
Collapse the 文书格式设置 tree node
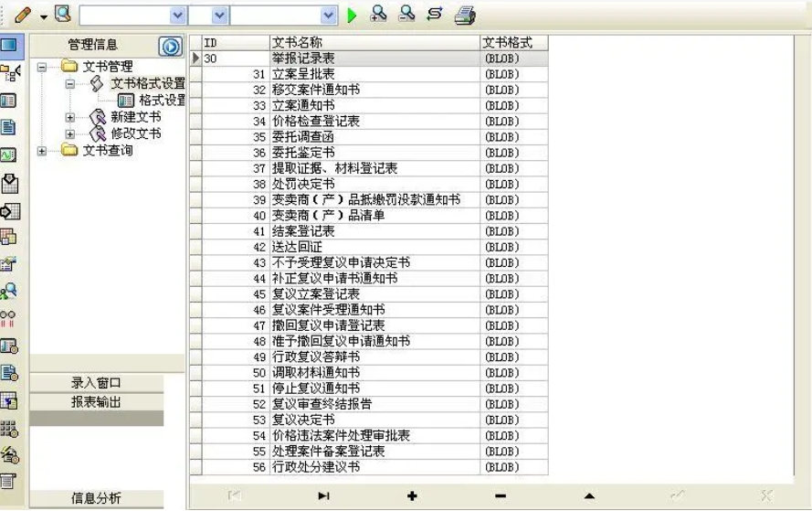[70, 83]
